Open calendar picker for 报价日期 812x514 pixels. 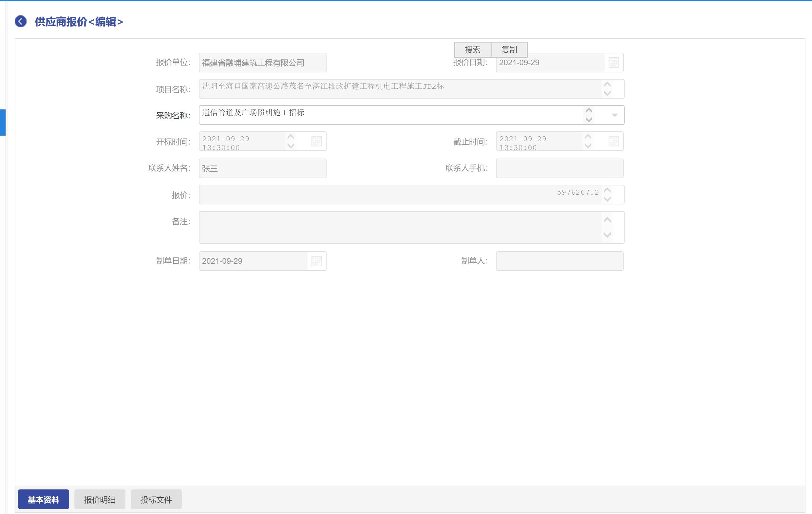(x=614, y=63)
